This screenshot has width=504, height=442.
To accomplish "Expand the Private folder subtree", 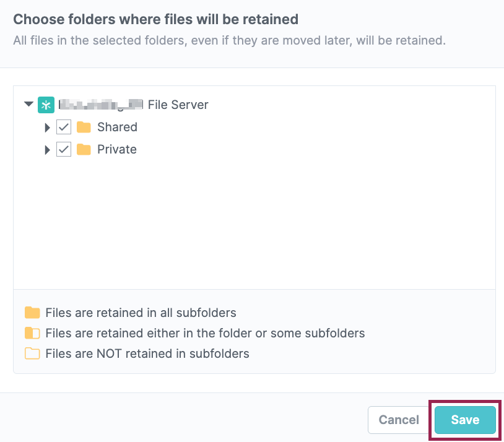I will 47,150.
